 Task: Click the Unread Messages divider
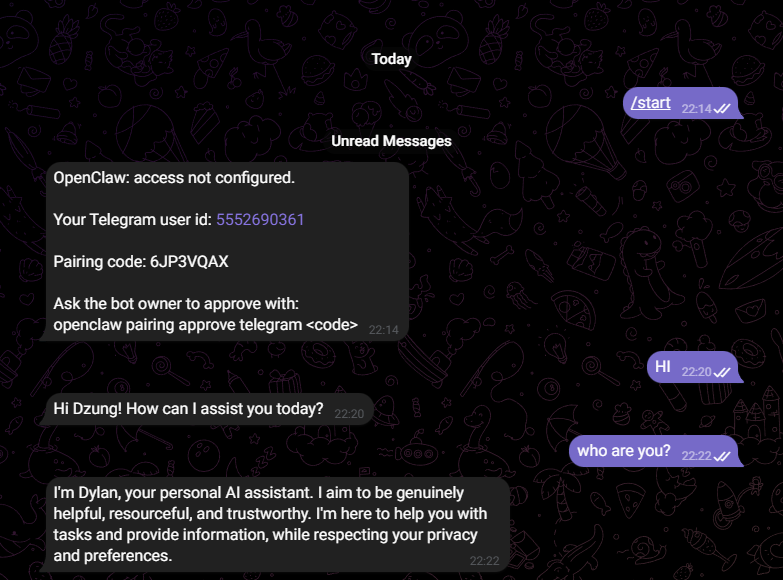(x=391, y=141)
